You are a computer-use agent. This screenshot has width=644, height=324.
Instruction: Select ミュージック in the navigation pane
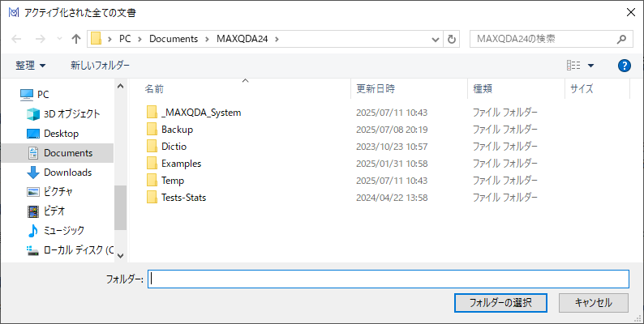coord(58,231)
